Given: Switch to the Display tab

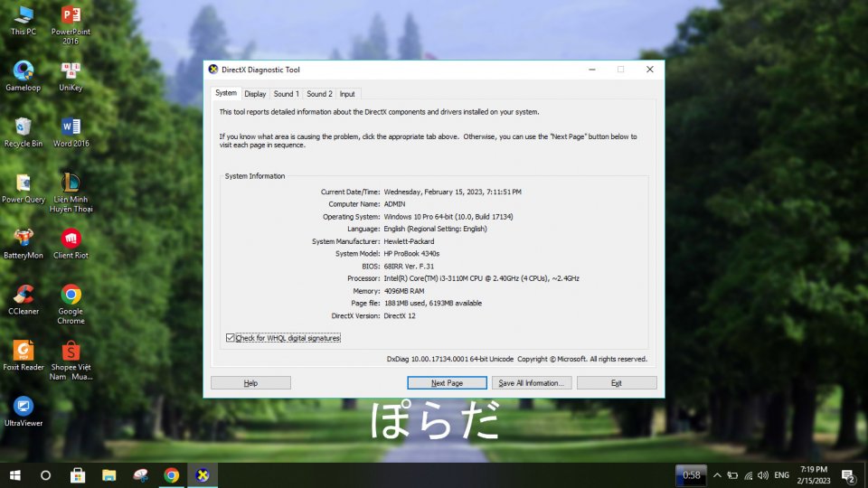Looking at the screenshot, I should coord(255,94).
